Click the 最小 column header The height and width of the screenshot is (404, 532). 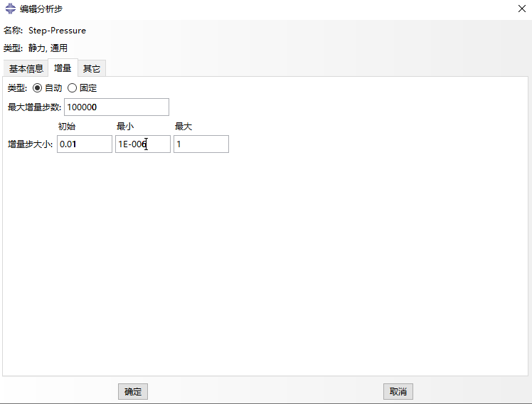click(x=125, y=127)
